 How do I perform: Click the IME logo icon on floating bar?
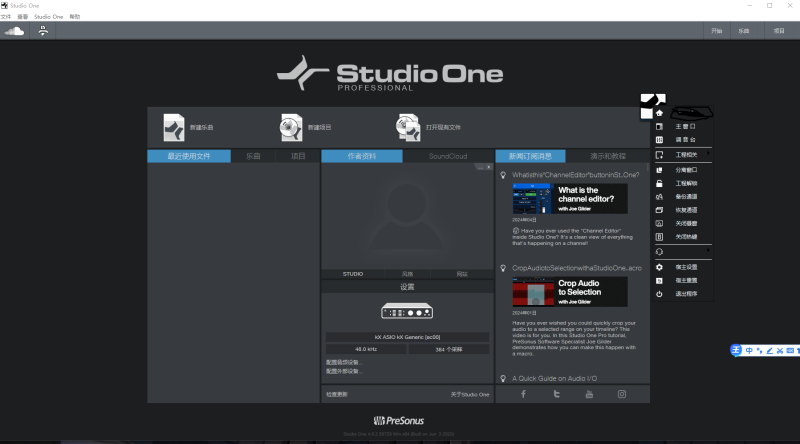(x=736, y=350)
